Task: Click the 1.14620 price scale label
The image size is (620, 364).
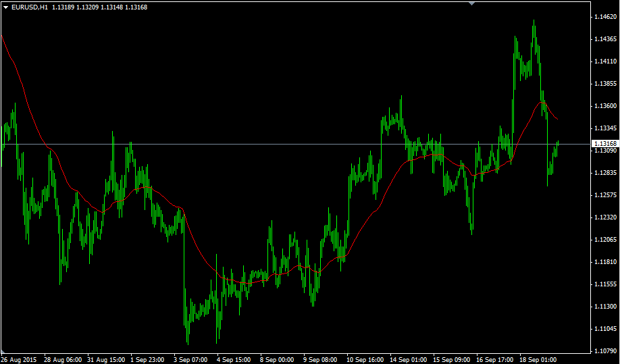Action: [x=605, y=17]
